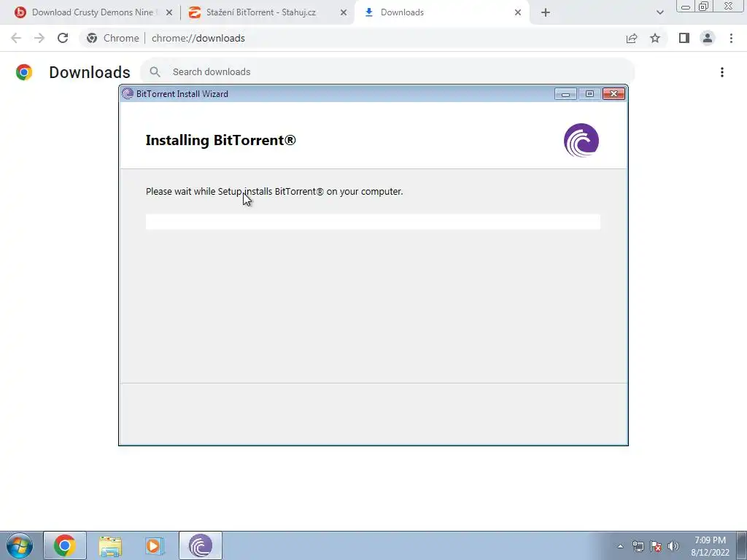Open the volume speaker tray icon
This screenshot has height=560, width=747.
[x=673, y=546]
